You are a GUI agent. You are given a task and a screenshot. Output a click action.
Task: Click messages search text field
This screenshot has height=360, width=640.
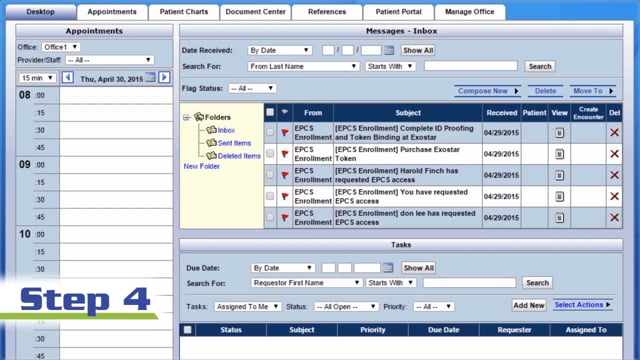pyautogui.click(x=471, y=66)
